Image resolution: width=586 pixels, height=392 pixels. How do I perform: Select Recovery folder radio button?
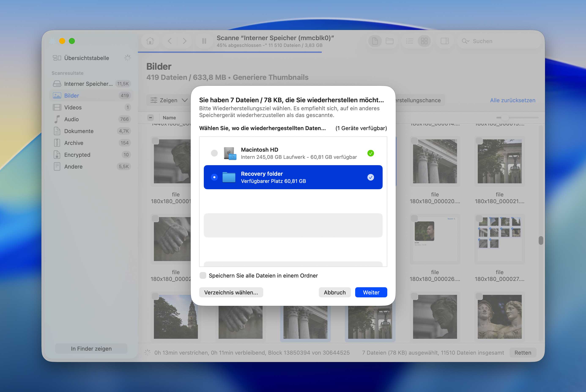(x=214, y=177)
